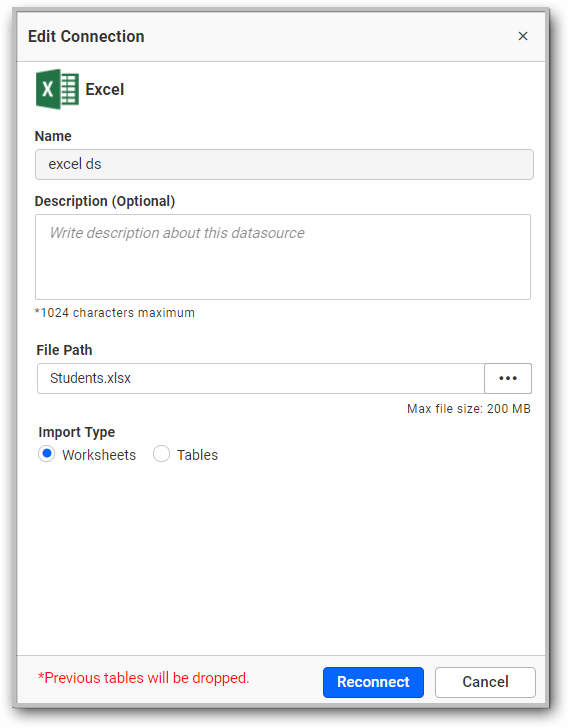Click the File Path label
The width and height of the screenshot is (569, 728).
pyautogui.click(x=64, y=350)
